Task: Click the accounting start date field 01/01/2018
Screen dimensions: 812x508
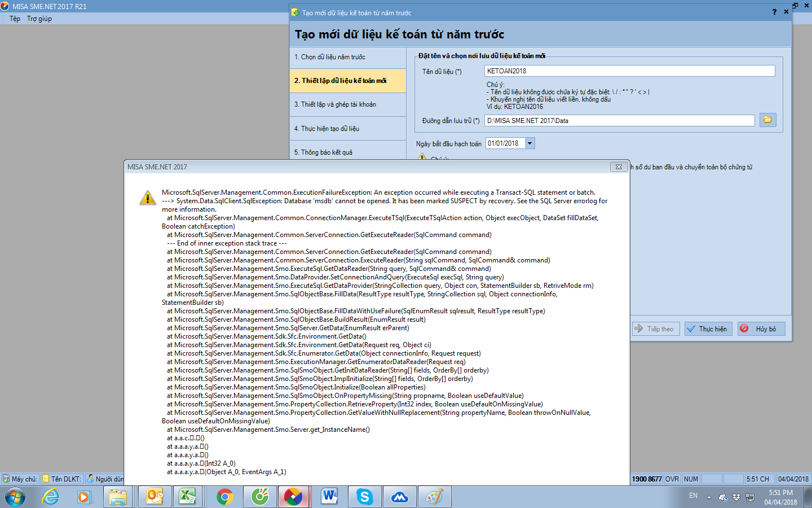Action: tap(505, 143)
